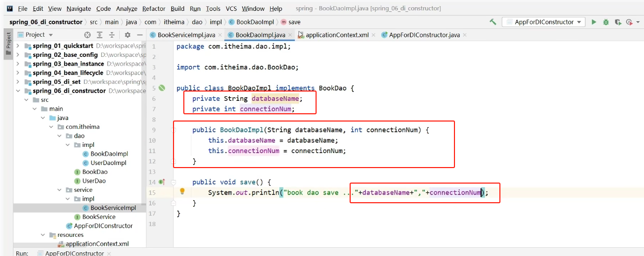
Task: Click the Collapse All icon in Project panel
Action: (x=113, y=35)
